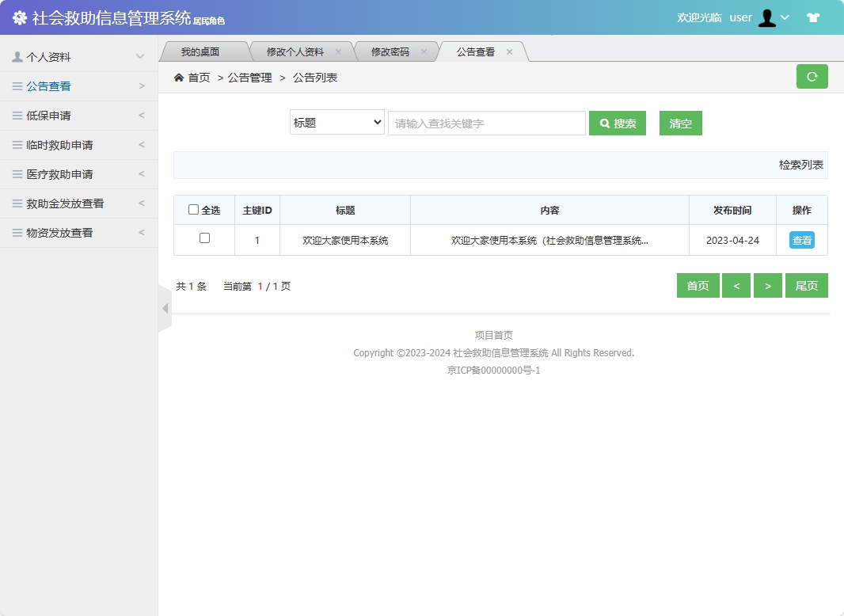844x616 pixels.
Task: Open the 标题 search field dropdown
Action: click(336, 123)
